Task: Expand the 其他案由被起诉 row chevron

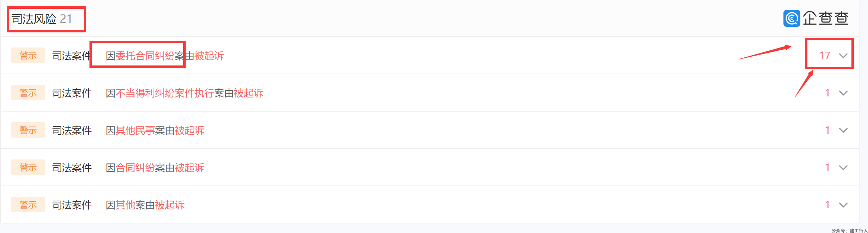Action: click(843, 205)
